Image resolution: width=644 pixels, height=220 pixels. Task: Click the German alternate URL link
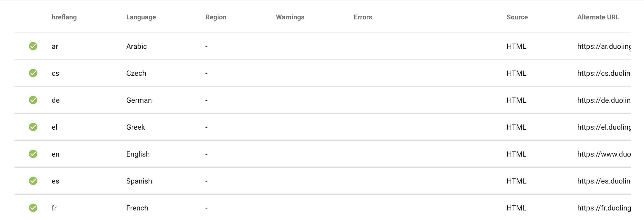(605, 100)
